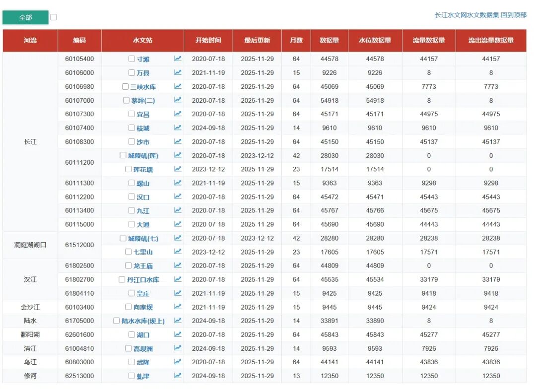Screen dimensions: 536x392
Task: Click the green 全部 button
Action: point(25,17)
